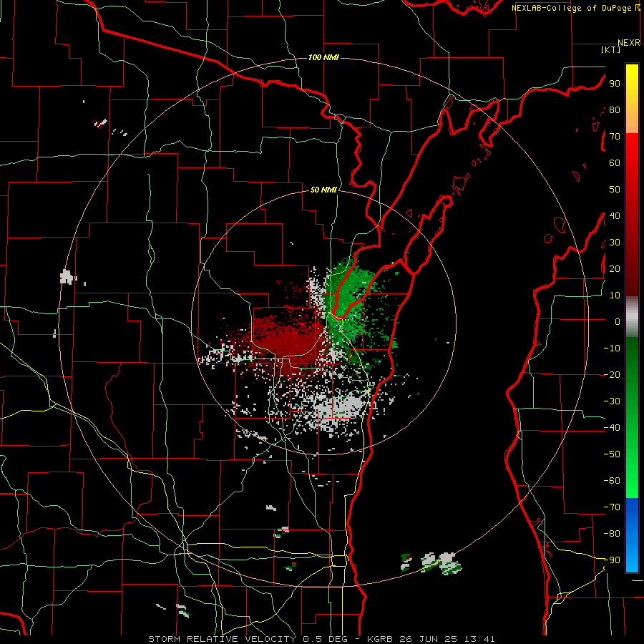Click the positive 30 value on velocity scale
This screenshot has width=644, height=644.
615,243
